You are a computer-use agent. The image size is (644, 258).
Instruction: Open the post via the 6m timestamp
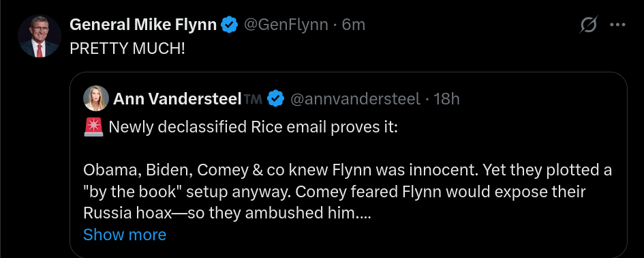point(354,25)
